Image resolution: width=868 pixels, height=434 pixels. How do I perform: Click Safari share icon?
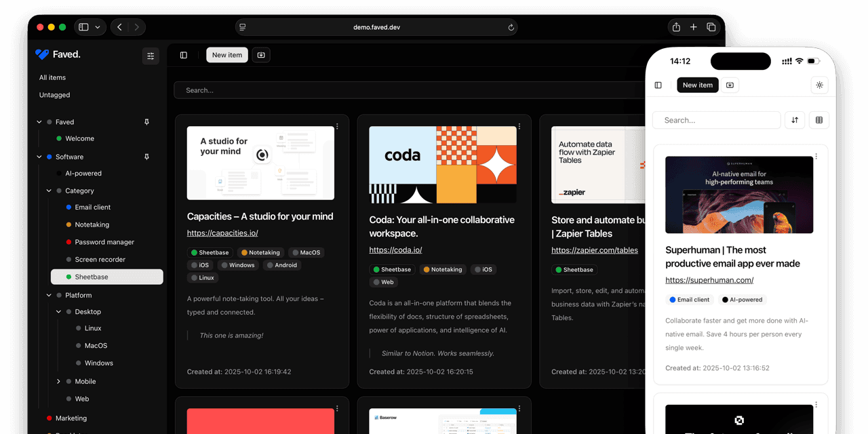tap(676, 27)
